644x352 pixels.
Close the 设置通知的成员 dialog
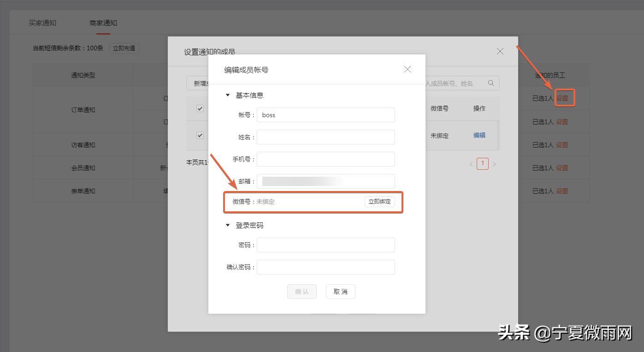pos(500,51)
